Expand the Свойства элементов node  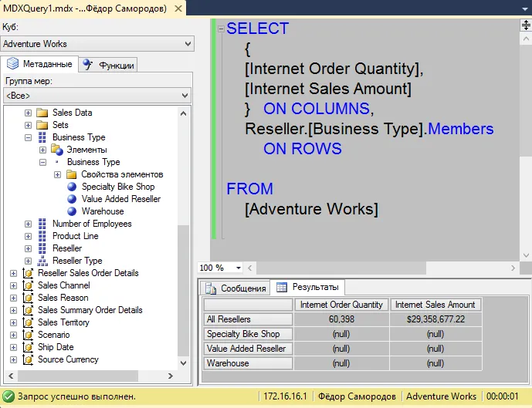[x=57, y=174]
